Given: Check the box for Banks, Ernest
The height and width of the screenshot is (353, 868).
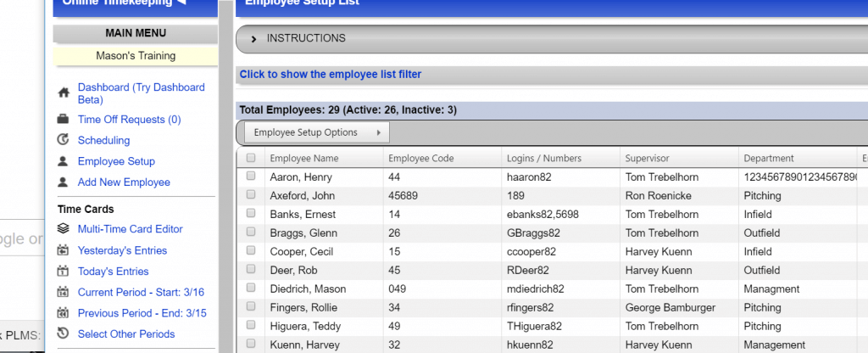Looking at the screenshot, I should pyautogui.click(x=251, y=213).
